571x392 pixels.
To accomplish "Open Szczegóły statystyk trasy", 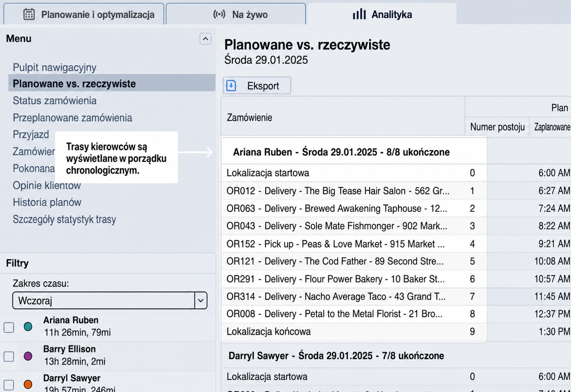I will click(64, 219).
